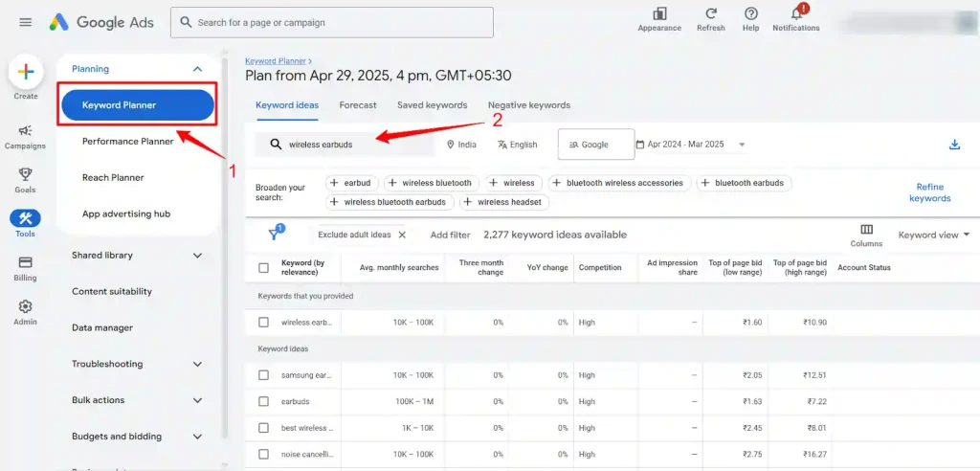
Task: Click the Google Ads logo
Action: point(100,23)
